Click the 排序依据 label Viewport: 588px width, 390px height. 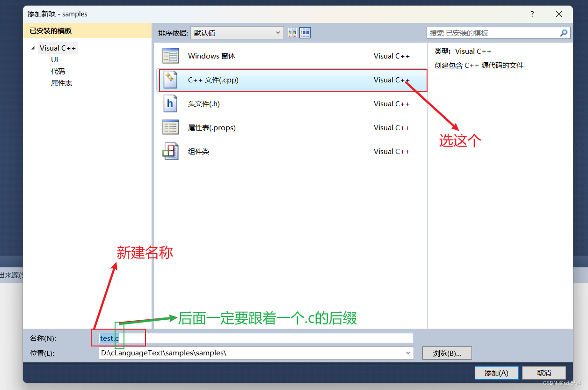point(173,33)
